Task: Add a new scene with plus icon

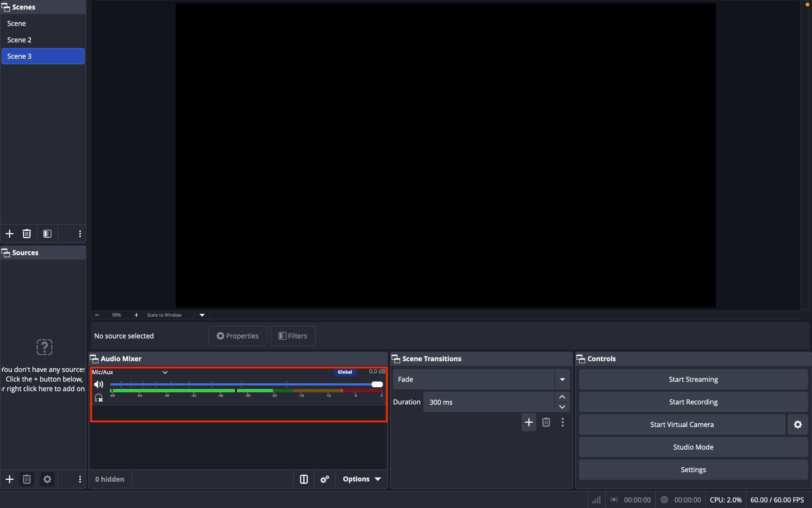Action: (10, 234)
